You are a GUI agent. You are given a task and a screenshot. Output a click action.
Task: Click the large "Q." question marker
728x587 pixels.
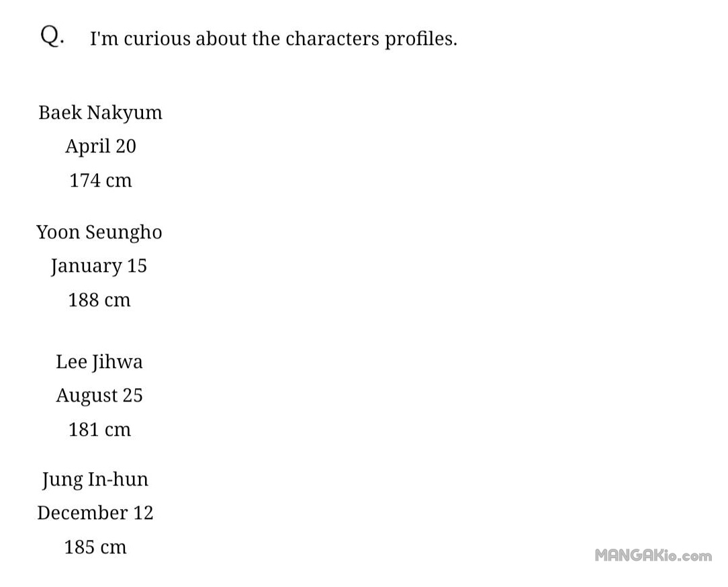pos(52,37)
